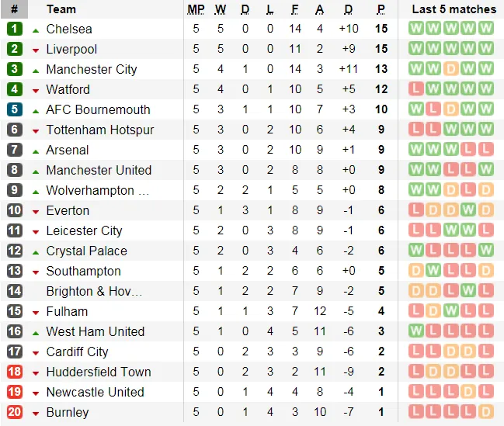Click the # rank column header
This screenshot has height=426, width=504.
click(14, 9)
